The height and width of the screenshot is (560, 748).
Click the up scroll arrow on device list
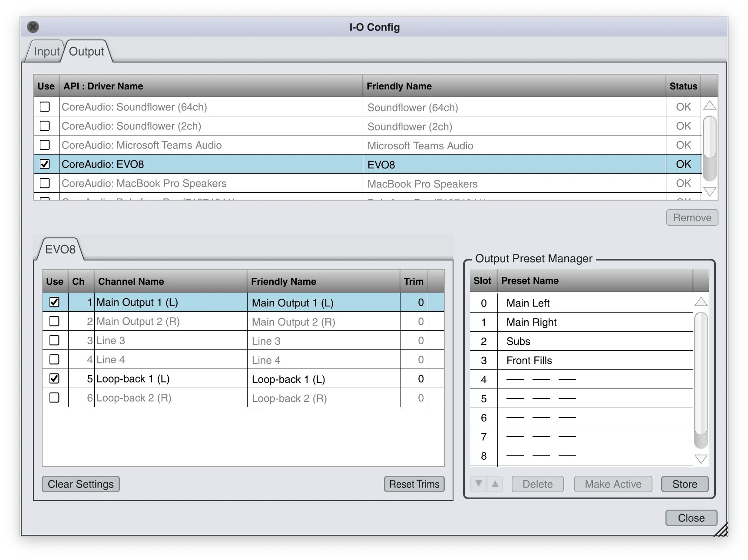pyautogui.click(x=709, y=106)
